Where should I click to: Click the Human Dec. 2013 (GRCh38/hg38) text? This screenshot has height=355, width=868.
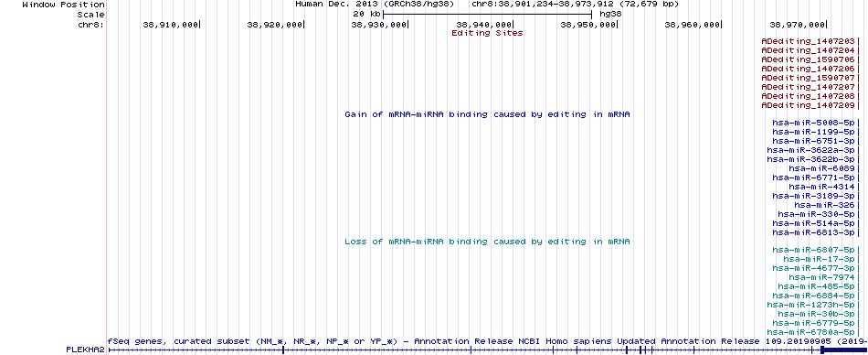click(x=375, y=5)
